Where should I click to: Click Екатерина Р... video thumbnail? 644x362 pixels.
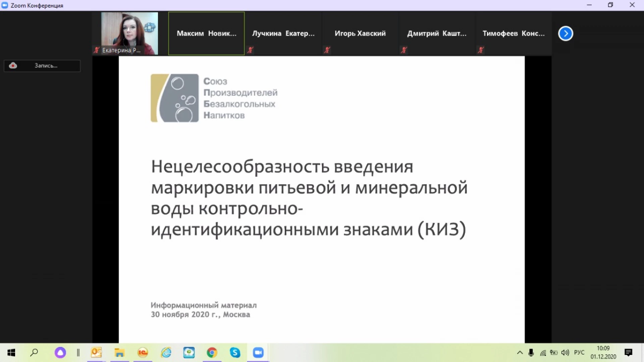[129, 33]
